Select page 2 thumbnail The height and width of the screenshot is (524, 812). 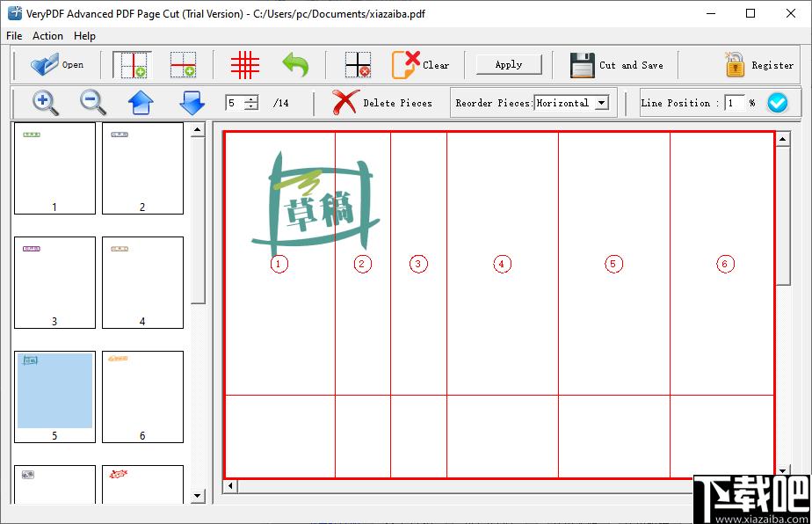142,168
